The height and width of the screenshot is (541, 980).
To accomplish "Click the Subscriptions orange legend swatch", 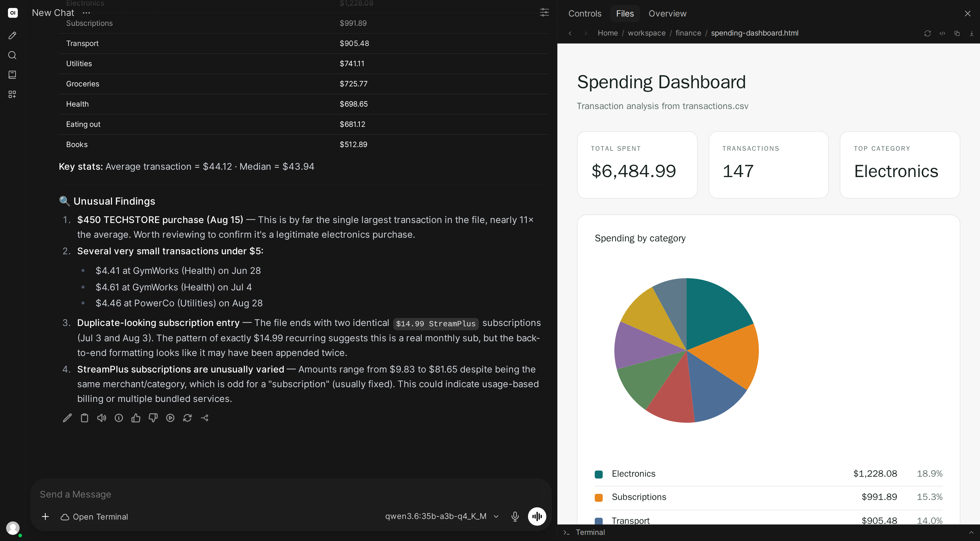I will point(598,497).
